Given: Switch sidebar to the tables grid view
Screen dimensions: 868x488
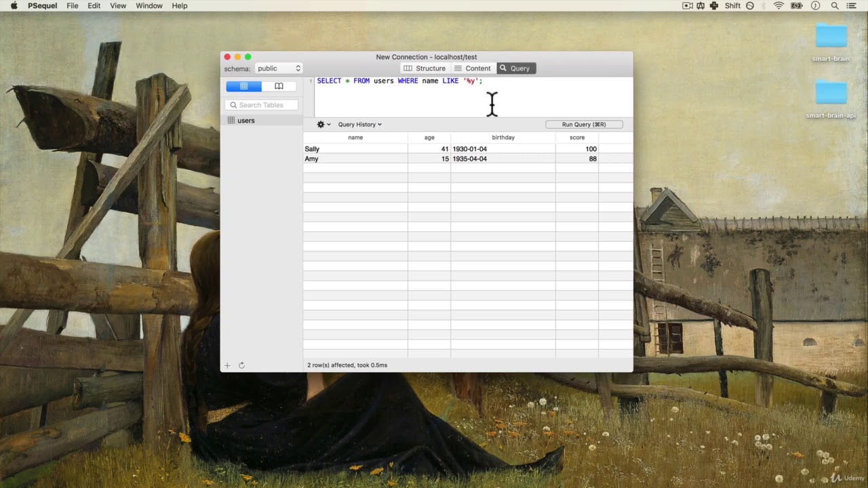Looking at the screenshot, I should [243, 86].
